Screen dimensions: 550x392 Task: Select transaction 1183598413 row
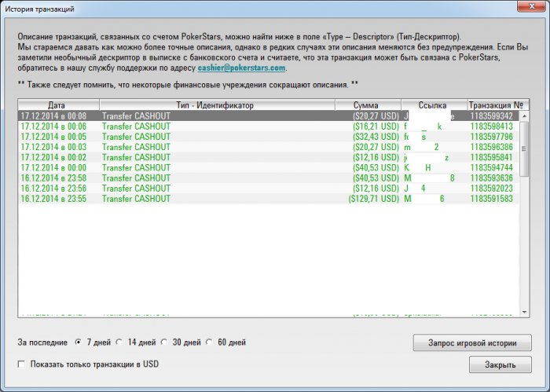coord(236,126)
